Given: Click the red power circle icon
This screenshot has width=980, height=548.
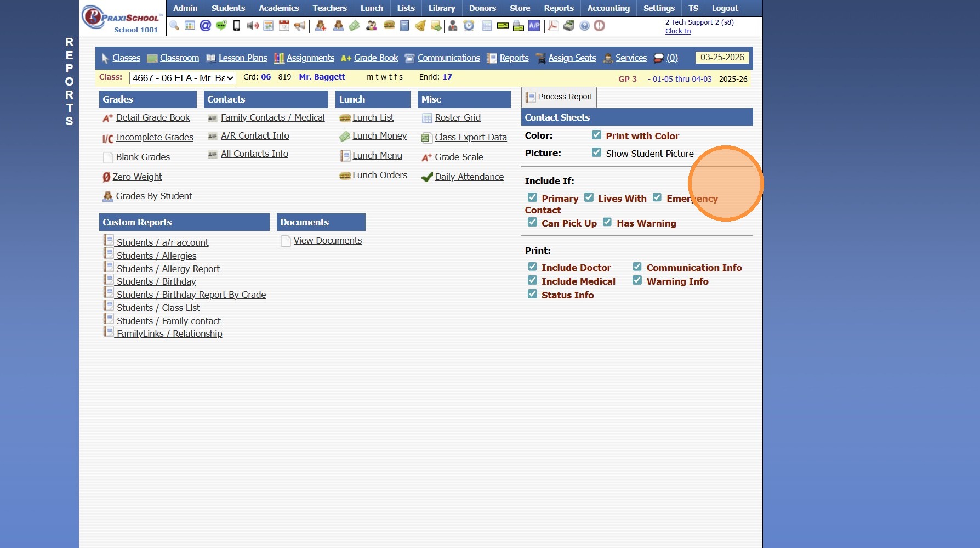Looking at the screenshot, I should pyautogui.click(x=600, y=26).
